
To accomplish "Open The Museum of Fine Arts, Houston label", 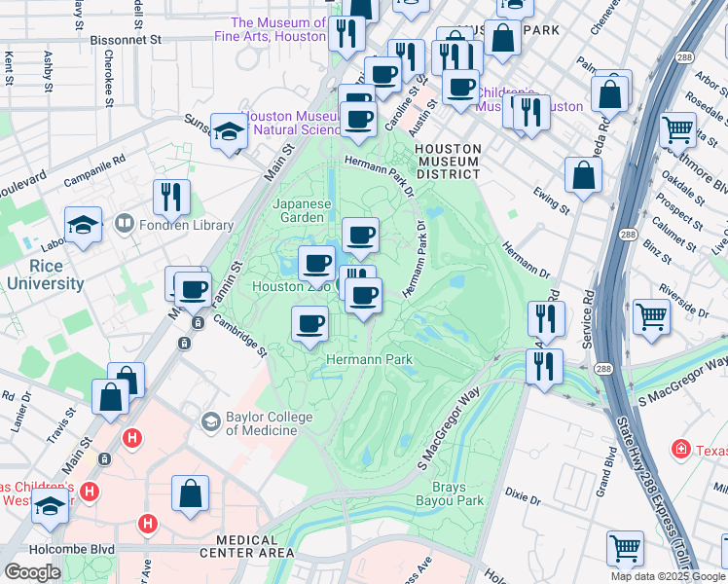I will [x=271, y=29].
